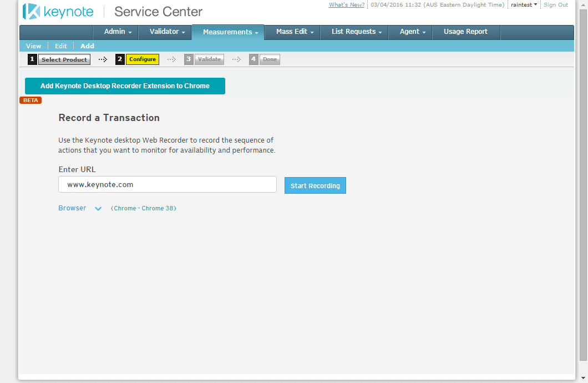Screen dimensions: 588x383
Task: Click the step 1 number icon
Action: point(32,59)
